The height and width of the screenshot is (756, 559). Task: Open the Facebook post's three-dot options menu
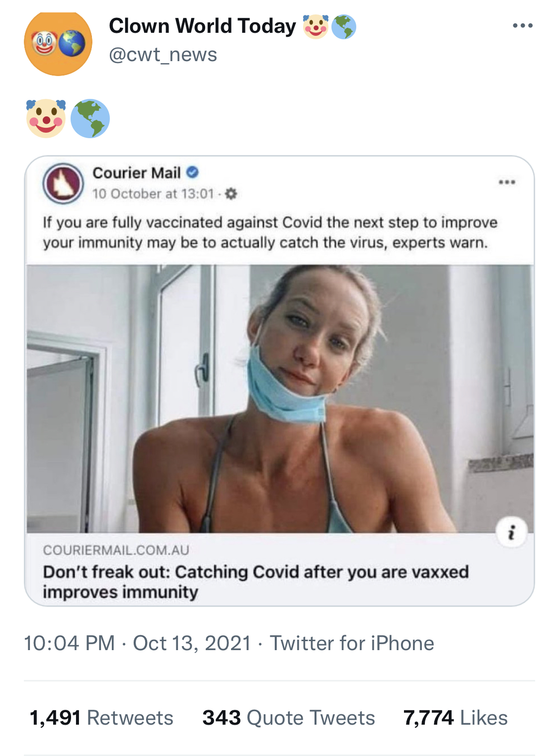(x=507, y=182)
